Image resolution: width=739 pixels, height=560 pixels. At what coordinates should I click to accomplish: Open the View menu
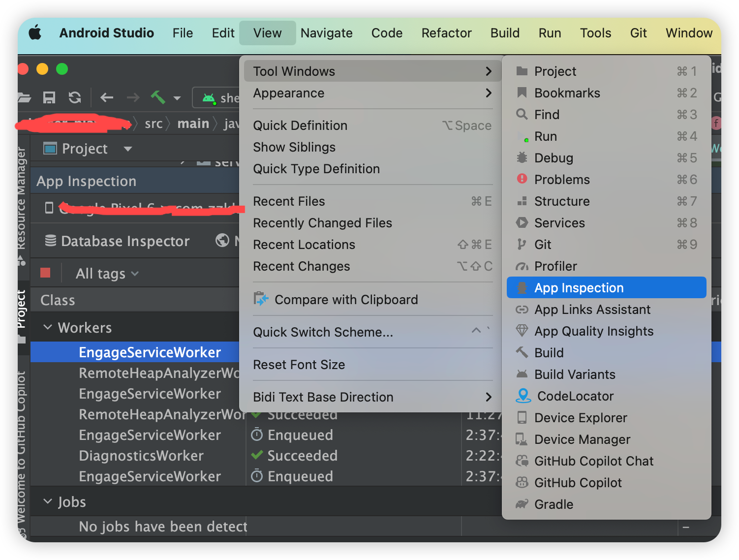(268, 33)
